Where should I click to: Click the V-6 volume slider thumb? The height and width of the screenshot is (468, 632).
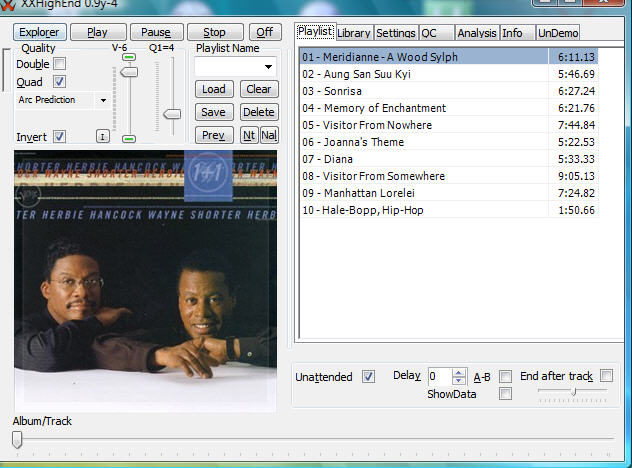pyautogui.click(x=129, y=72)
